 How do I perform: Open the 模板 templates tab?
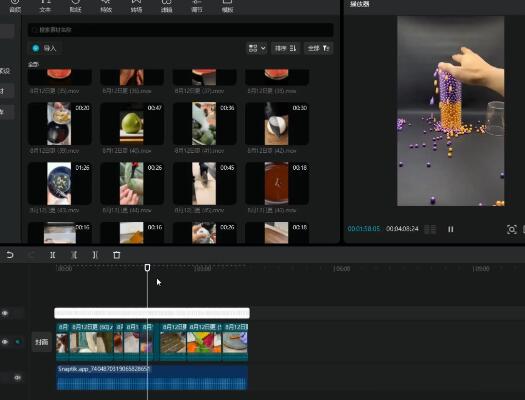point(227,6)
